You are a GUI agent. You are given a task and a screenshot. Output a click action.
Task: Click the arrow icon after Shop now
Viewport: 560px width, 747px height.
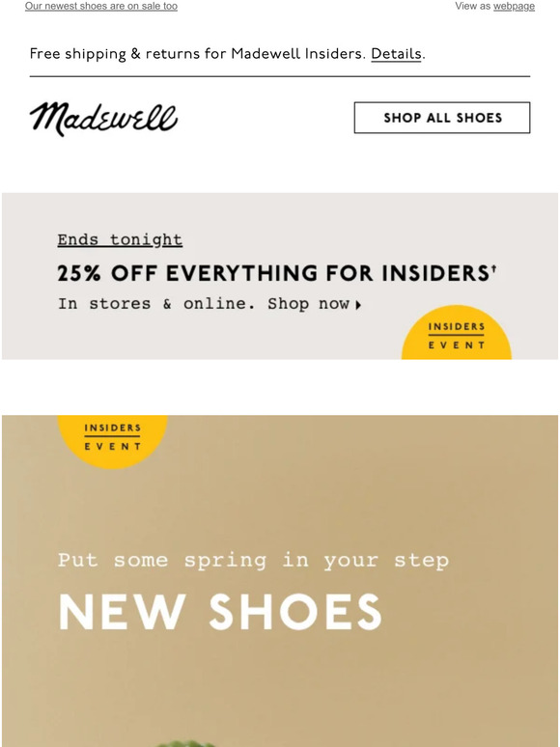pyautogui.click(x=358, y=305)
